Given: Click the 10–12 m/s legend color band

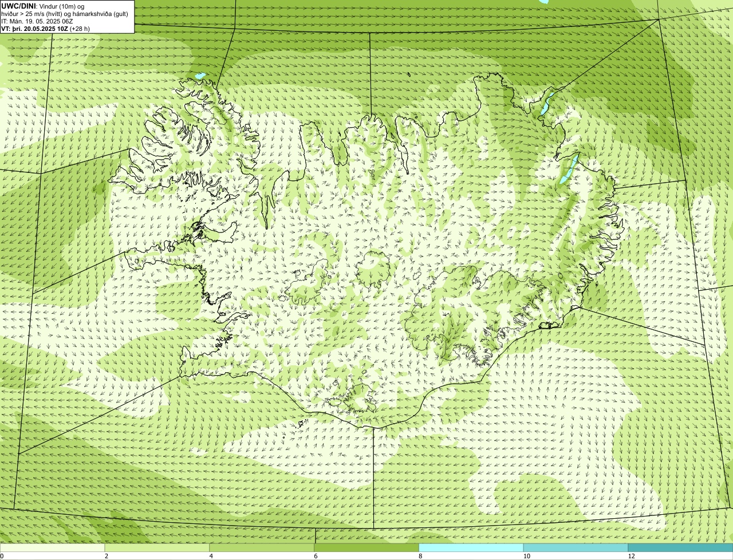Looking at the screenshot, I should click(576, 548).
